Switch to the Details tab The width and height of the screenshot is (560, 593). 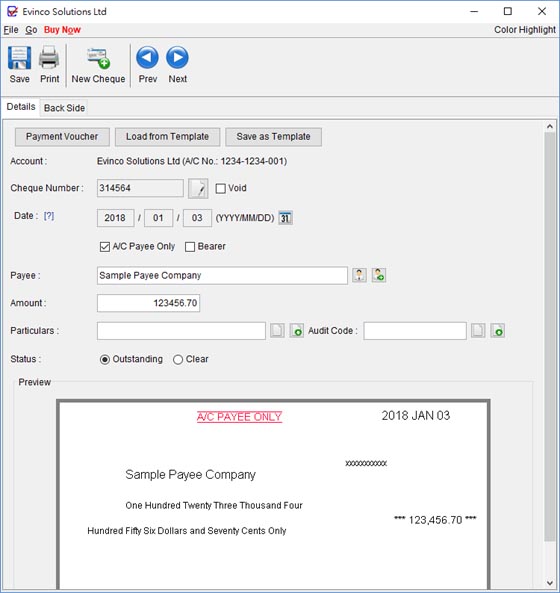coord(21,107)
